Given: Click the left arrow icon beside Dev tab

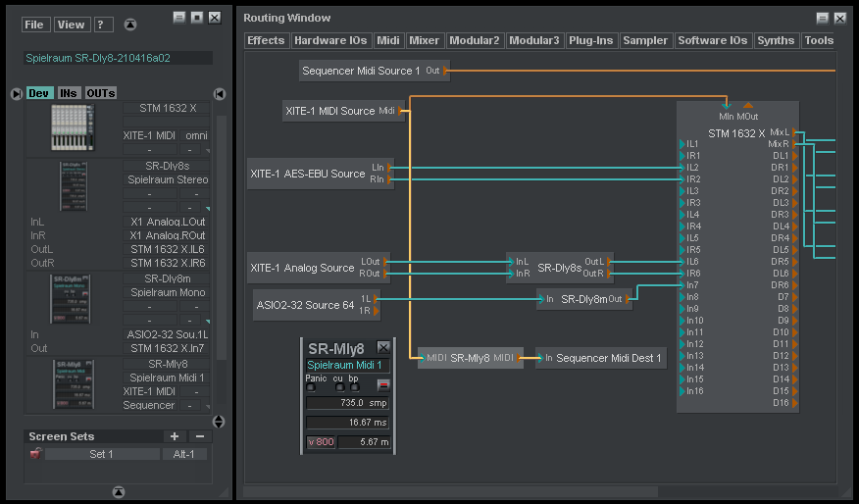Looking at the screenshot, I should (x=16, y=94).
